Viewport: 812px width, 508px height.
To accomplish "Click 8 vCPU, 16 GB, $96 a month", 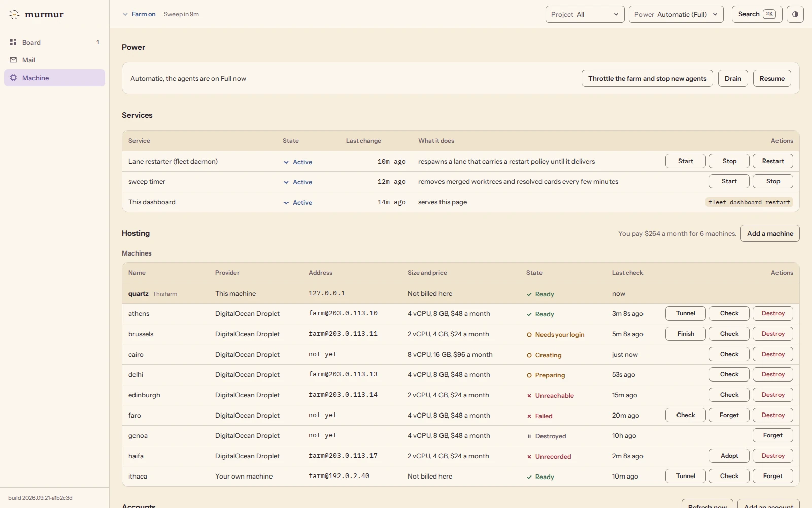I will pos(450,354).
